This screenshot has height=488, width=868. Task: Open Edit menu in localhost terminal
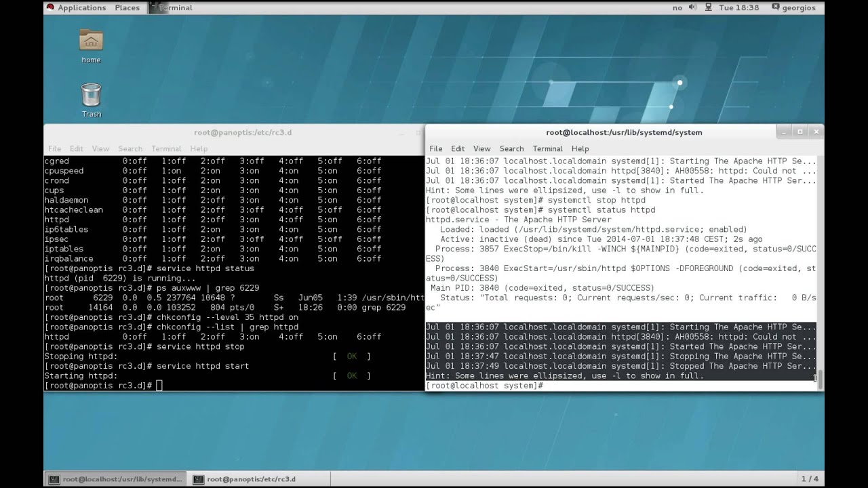click(x=458, y=148)
